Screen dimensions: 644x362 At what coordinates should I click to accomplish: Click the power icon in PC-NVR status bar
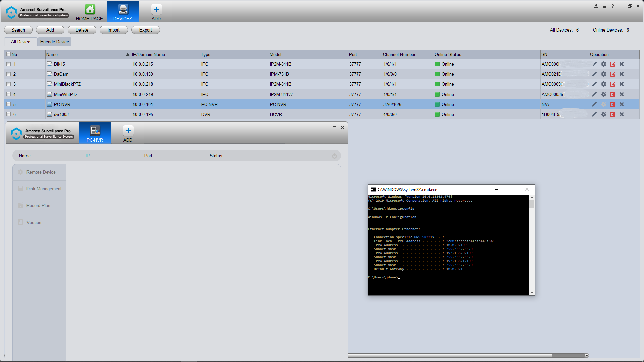point(334,156)
